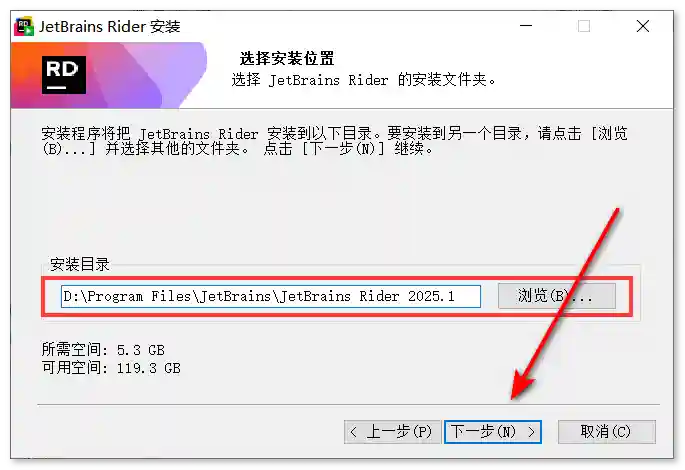Click the 选择安装位置 heading
Image resolution: width=685 pixels, height=470 pixels.
286,59
